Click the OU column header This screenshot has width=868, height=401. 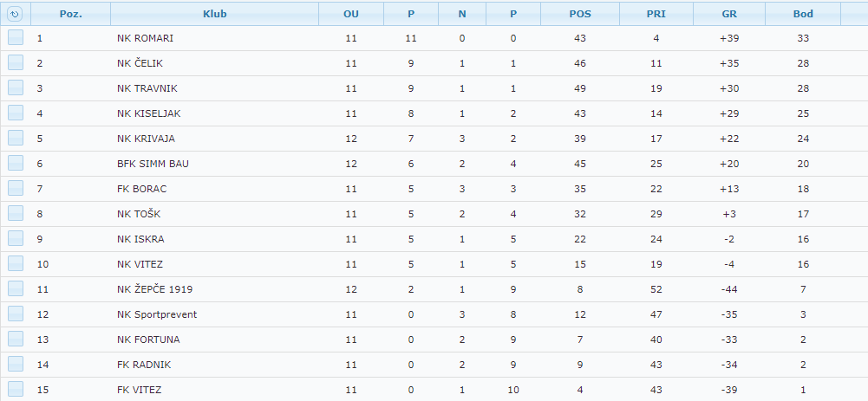pos(350,14)
